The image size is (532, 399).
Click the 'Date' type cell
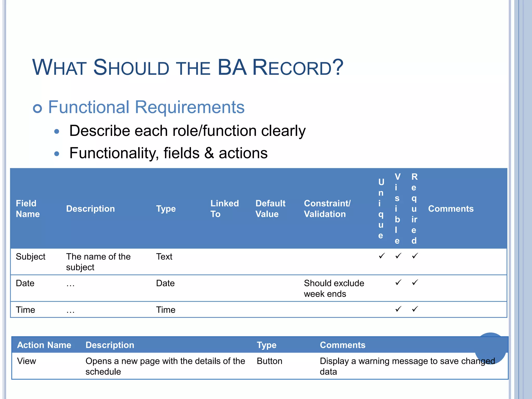click(165, 283)
